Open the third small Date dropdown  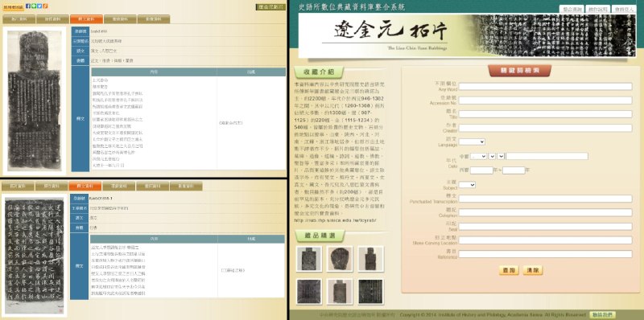click(x=501, y=156)
